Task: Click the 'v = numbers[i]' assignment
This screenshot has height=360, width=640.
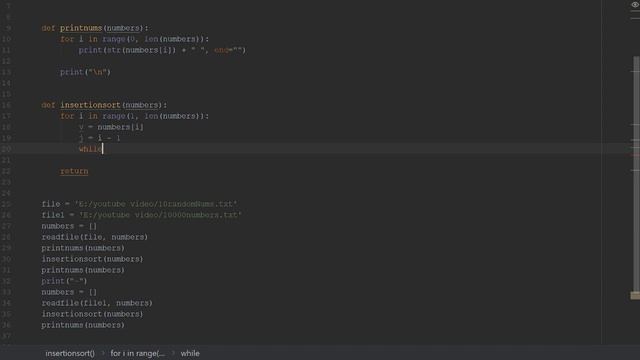Action: click(111, 127)
